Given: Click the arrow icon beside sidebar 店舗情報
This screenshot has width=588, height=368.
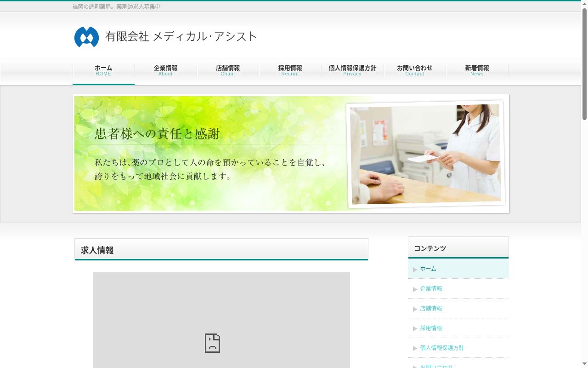Looking at the screenshot, I should (x=415, y=309).
